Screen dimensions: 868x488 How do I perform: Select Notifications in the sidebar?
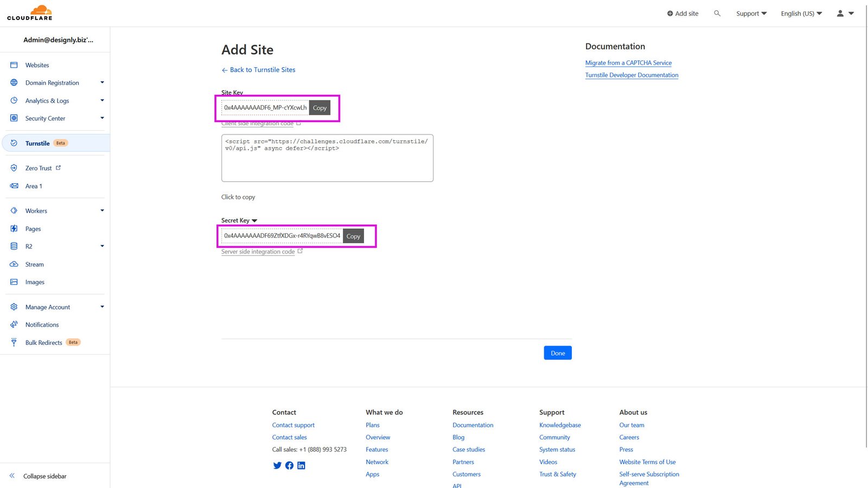tap(42, 325)
